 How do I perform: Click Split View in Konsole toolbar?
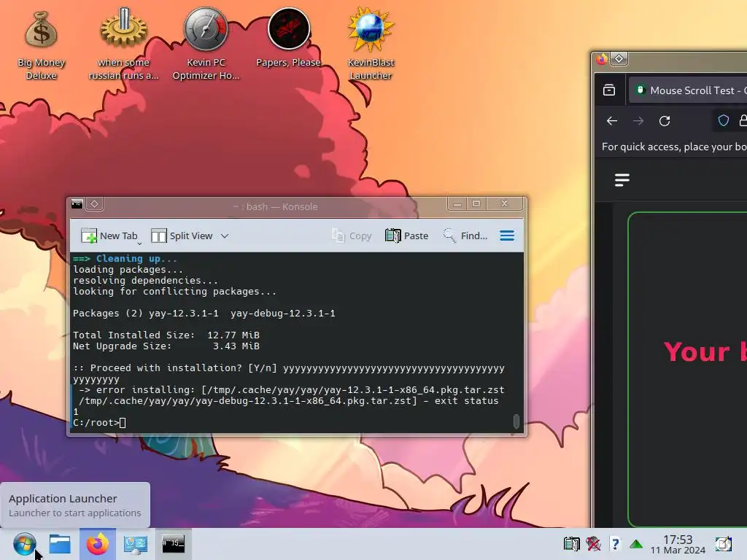tap(182, 236)
